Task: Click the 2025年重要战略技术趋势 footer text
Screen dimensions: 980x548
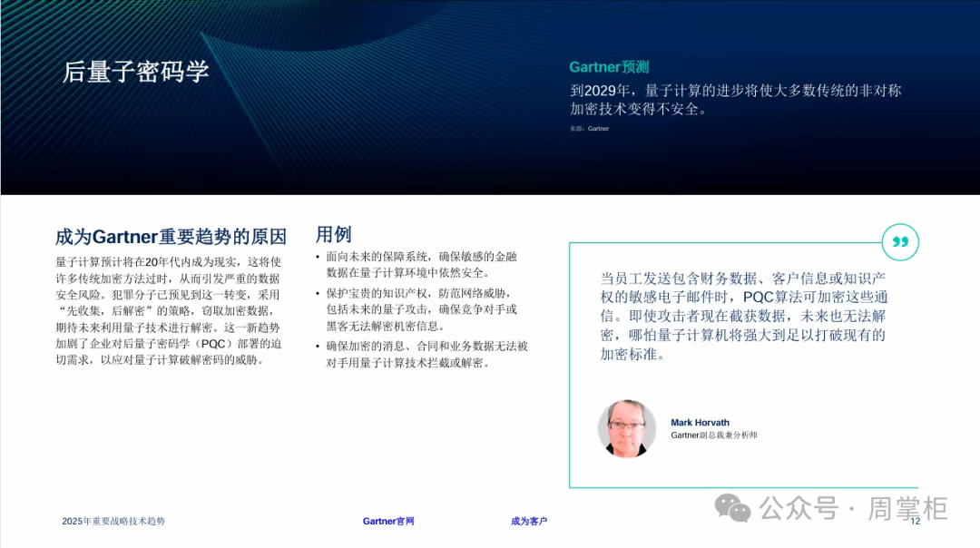Action: pos(113,521)
